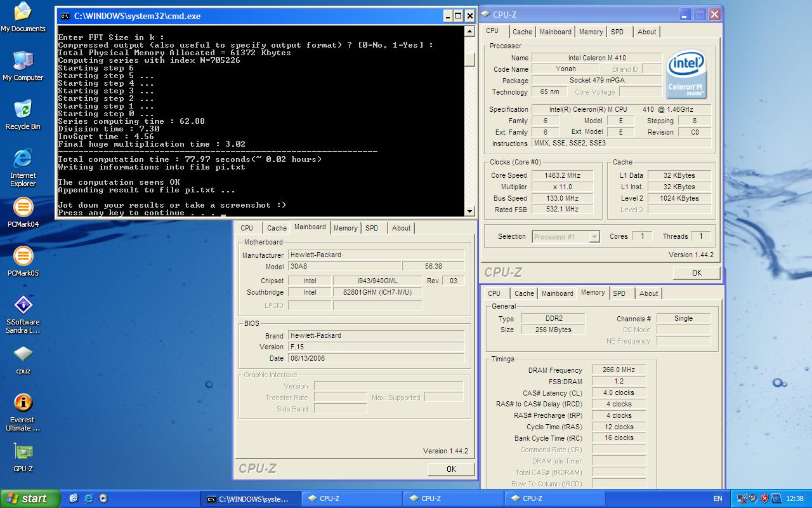Viewport: 812px width, 508px height.
Task: Click the Name field Intel Celeron M 410
Action: tap(597, 58)
